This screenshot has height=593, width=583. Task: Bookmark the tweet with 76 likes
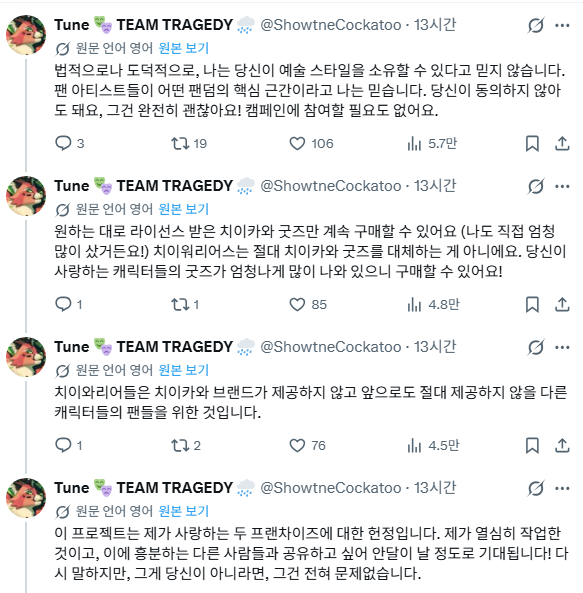click(532, 446)
